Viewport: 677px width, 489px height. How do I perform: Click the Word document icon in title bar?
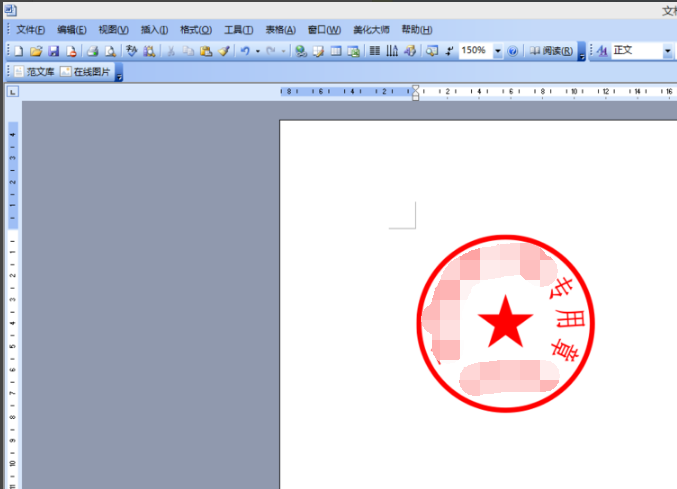coord(10,10)
